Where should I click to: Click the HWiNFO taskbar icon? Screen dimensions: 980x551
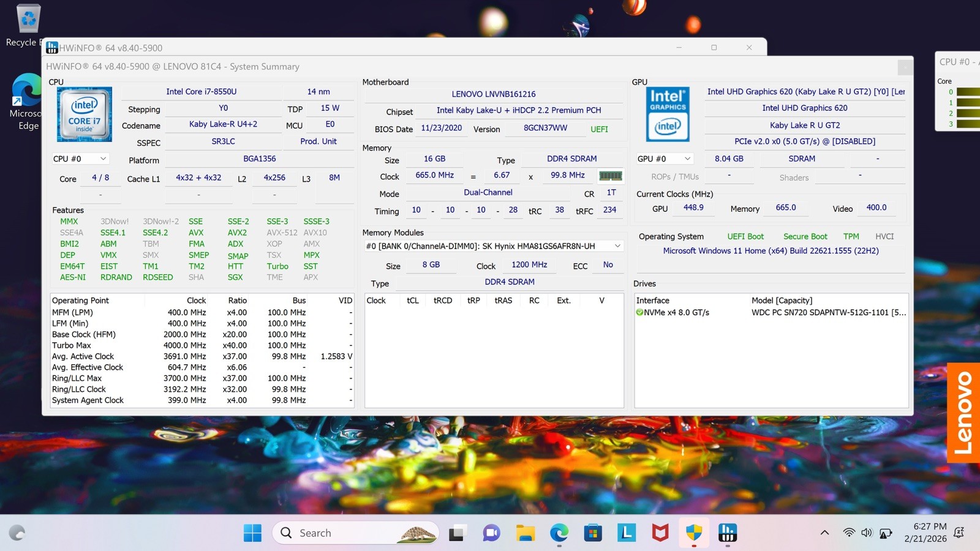pyautogui.click(x=728, y=533)
